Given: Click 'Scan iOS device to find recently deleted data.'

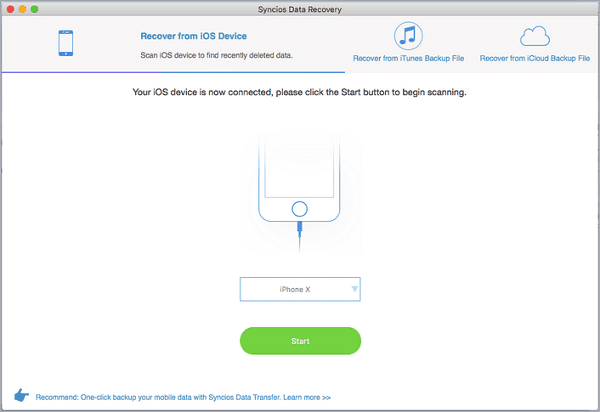Looking at the screenshot, I should pyautogui.click(x=217, y=55).
